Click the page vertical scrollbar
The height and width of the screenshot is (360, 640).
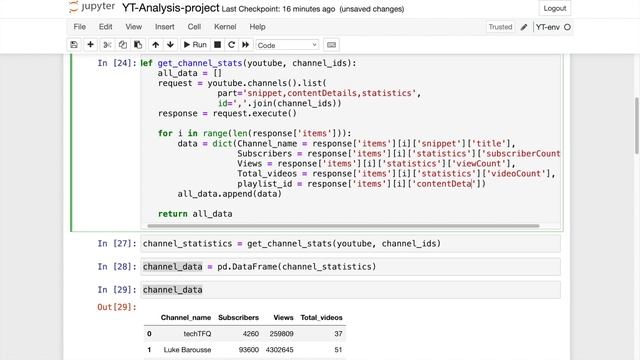click(637, 126)
